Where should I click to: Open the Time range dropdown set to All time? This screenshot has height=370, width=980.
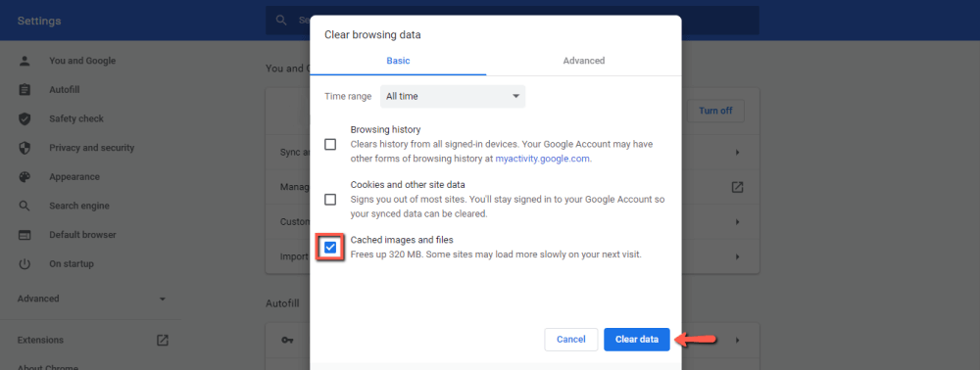[x=453, y=97]
